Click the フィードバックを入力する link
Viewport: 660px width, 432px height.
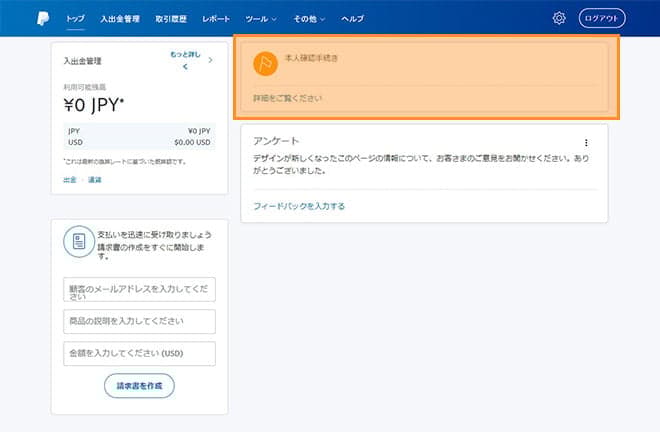tap(299, 206)
